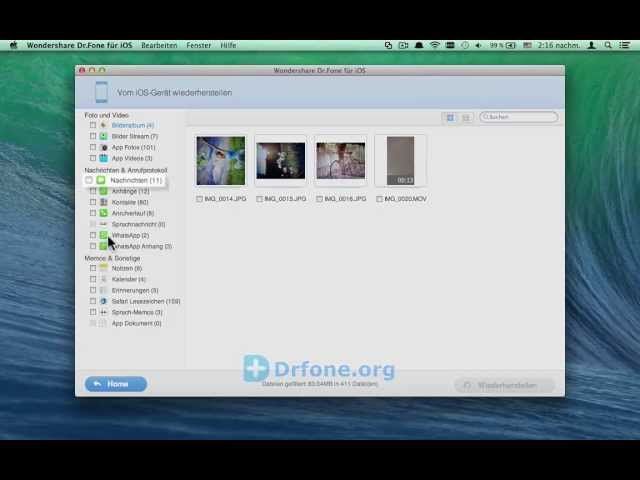Check the Bilderalbum checkbox
The image size is (640, 480).
click(x=93, y=125)
